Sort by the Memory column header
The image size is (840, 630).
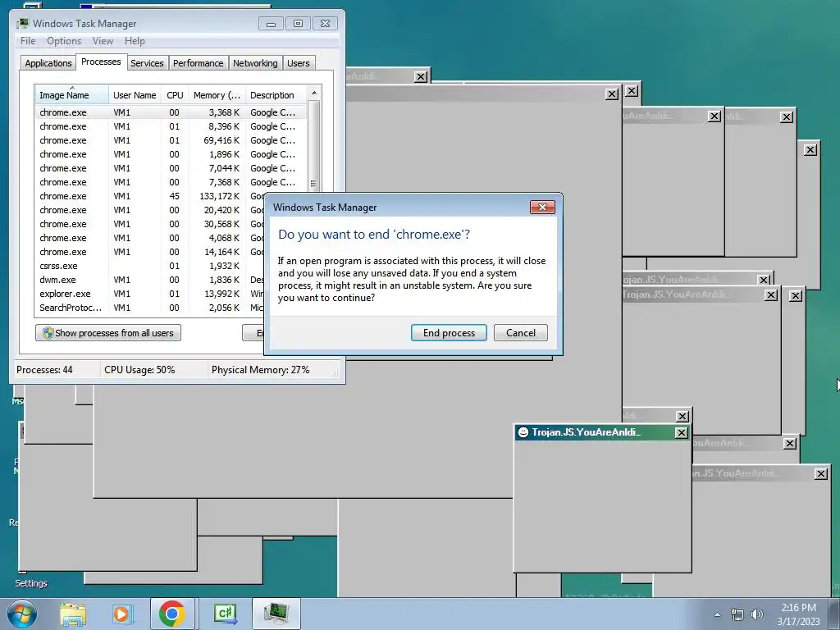click(217, 95)
